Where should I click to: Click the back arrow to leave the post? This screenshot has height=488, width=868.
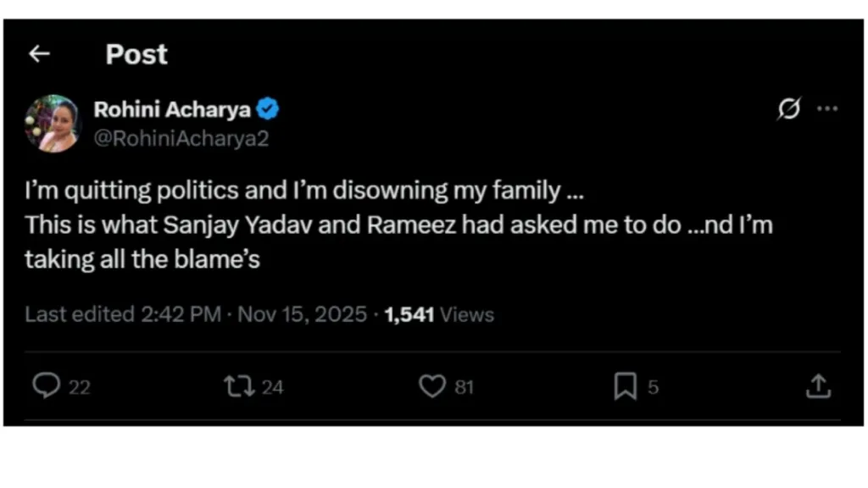click(x=39, y=53)
